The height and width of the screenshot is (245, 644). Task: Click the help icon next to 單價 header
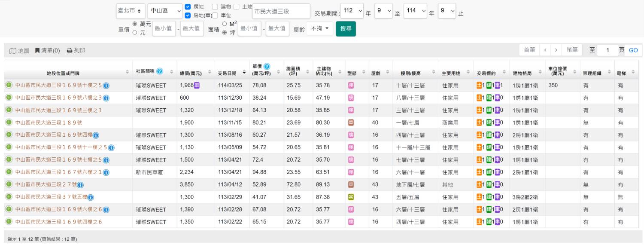tap(267, 66)
